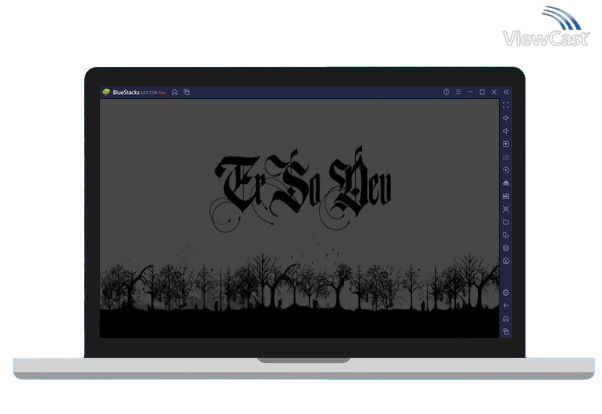Screen dimensions: 602x414
Task: Click the ErSoDev splash logo
Action: pyautogui.click(x=303, y=184)
